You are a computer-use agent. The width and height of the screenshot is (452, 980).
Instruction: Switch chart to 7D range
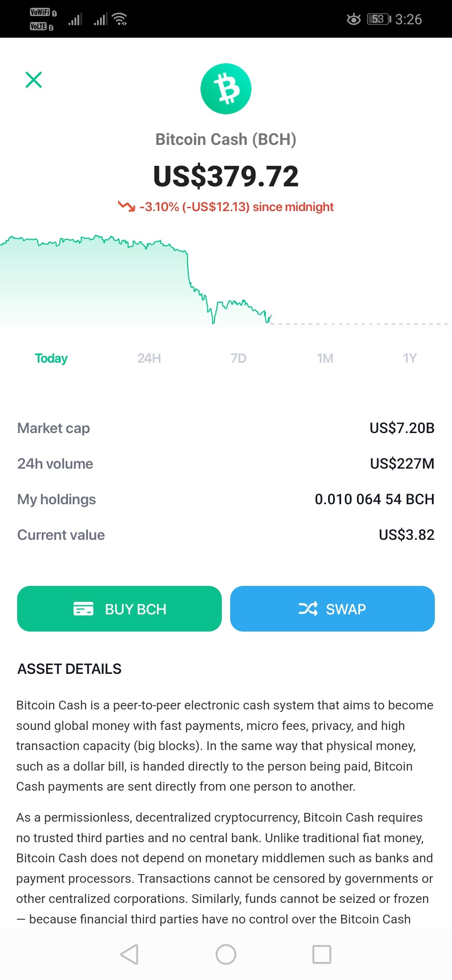pyautogui.click(x=239, y=358)
